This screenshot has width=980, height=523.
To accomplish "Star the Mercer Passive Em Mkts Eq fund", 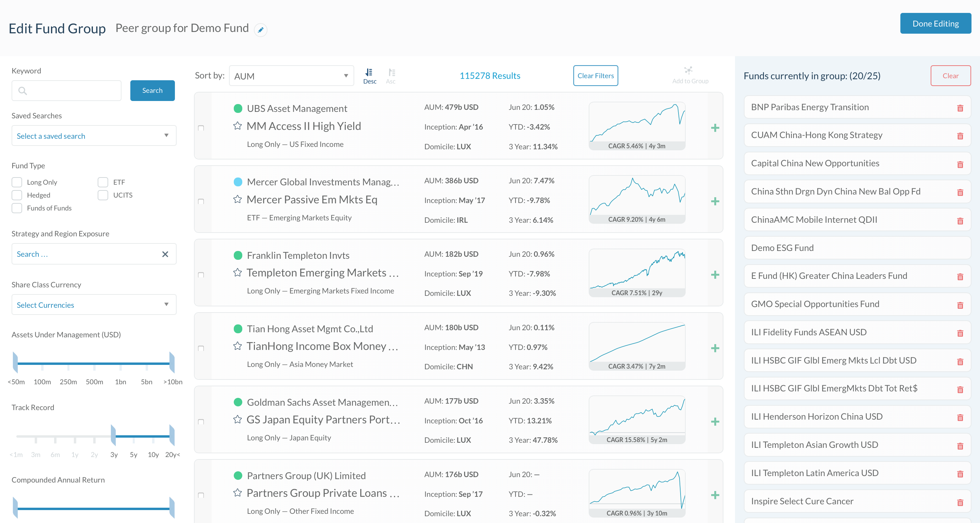I will [x=238, y=199].
